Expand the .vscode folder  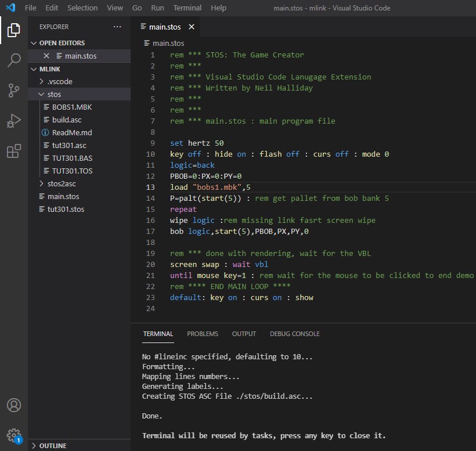tap(60, 81)
